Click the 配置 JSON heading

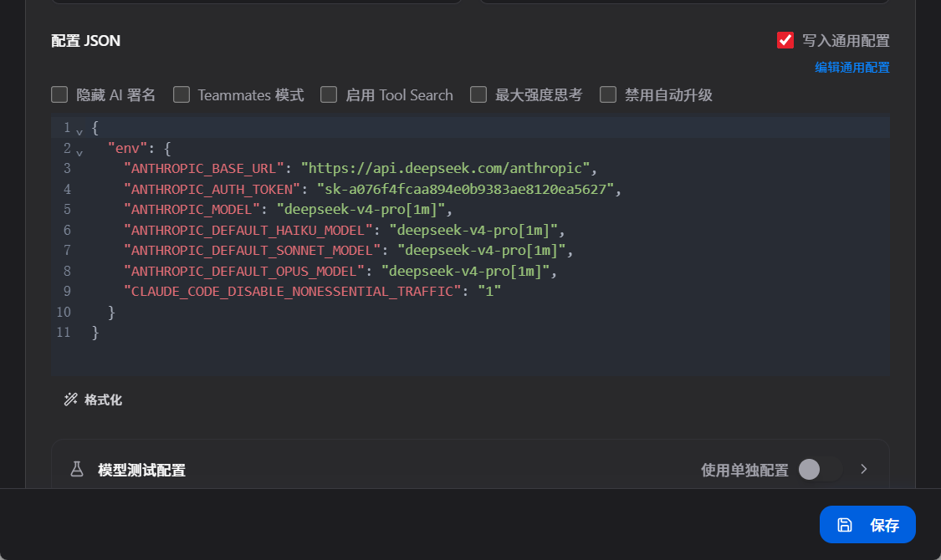[86, 41]
